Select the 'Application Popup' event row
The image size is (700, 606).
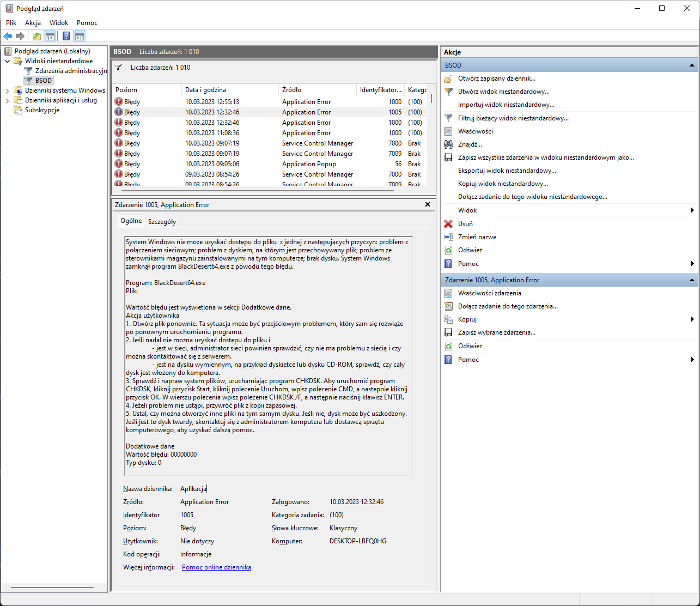tap(270, 164)
